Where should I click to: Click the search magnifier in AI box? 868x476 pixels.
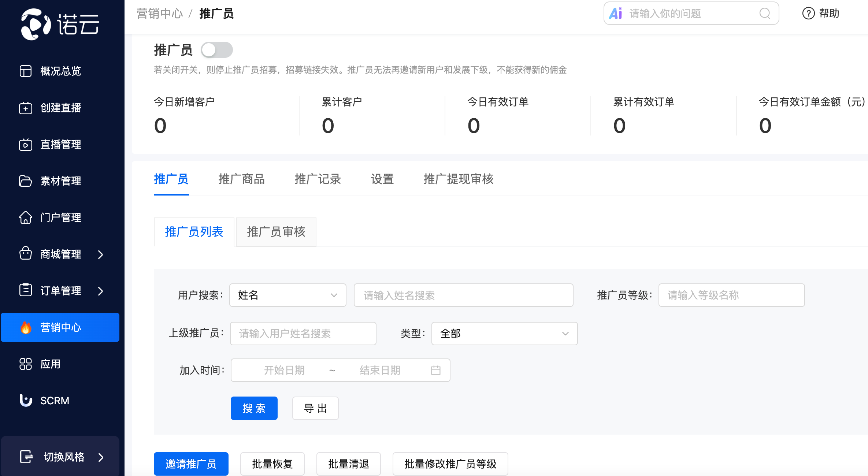click(x=764, y=14)
